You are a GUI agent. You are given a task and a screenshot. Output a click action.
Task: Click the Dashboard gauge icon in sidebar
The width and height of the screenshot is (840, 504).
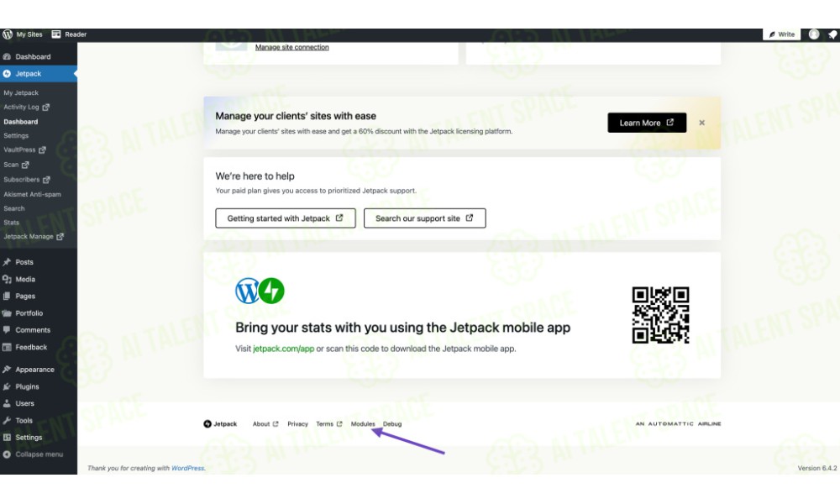coord(7,57)
